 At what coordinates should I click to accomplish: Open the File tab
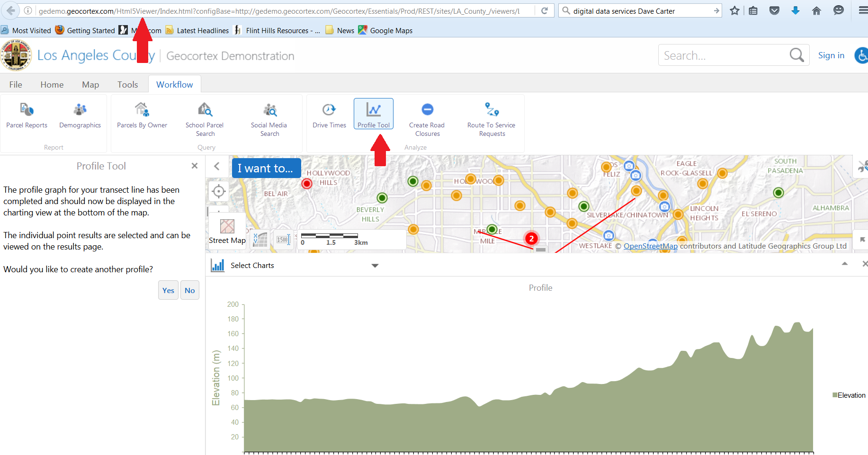click(x=16, y=84)
